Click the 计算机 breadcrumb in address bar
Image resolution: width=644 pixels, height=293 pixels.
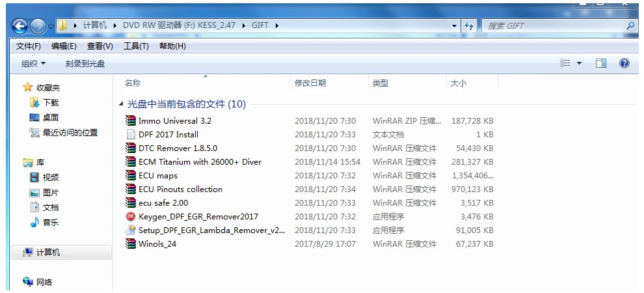click(x=95, y=25)
